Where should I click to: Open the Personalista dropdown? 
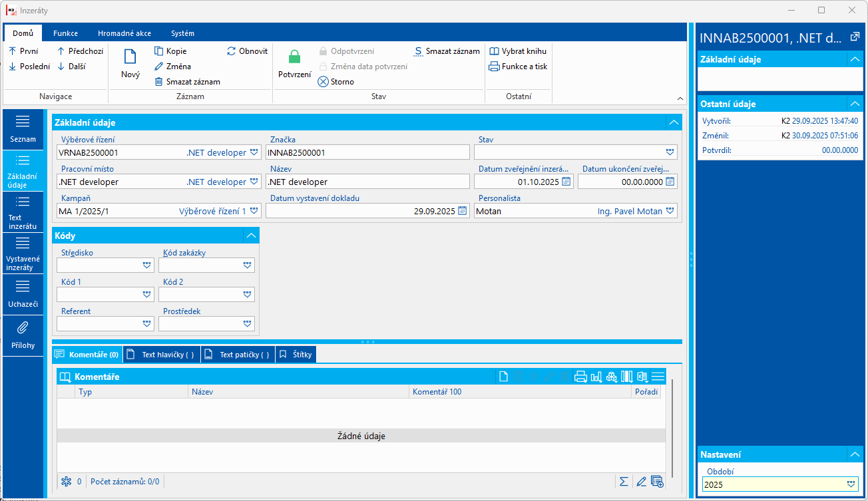click(670, 211)
